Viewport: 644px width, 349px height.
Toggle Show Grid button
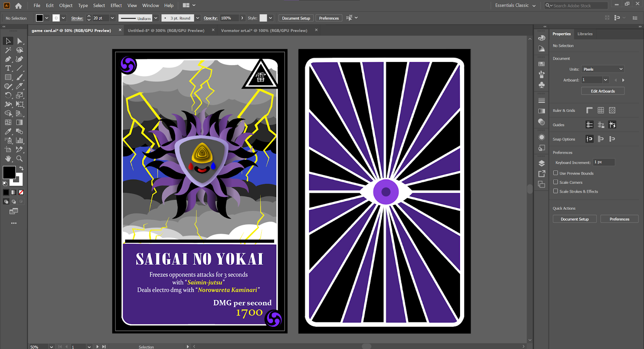(601, 110)
